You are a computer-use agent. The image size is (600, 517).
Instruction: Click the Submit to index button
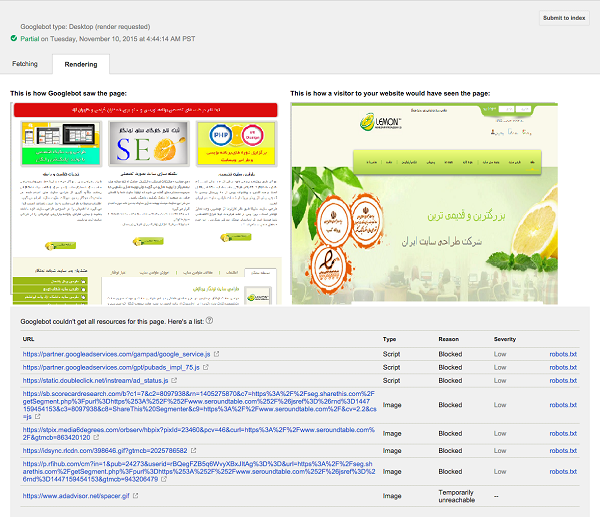pyautogui.click(x=564, y=18)
